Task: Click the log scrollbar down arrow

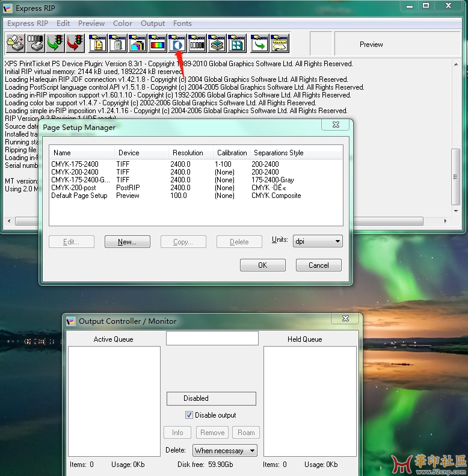Action: click(456, 211)
